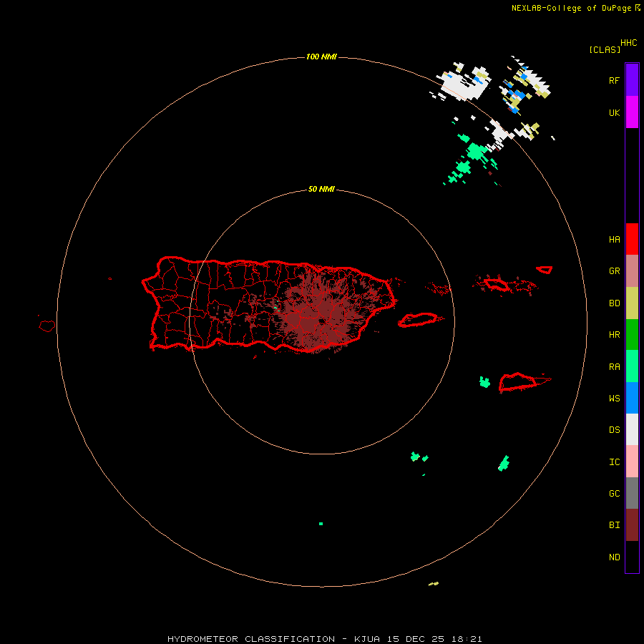Click the BI legend label
Viewport: 644px width, 644px height.
(x=614, y=525)
